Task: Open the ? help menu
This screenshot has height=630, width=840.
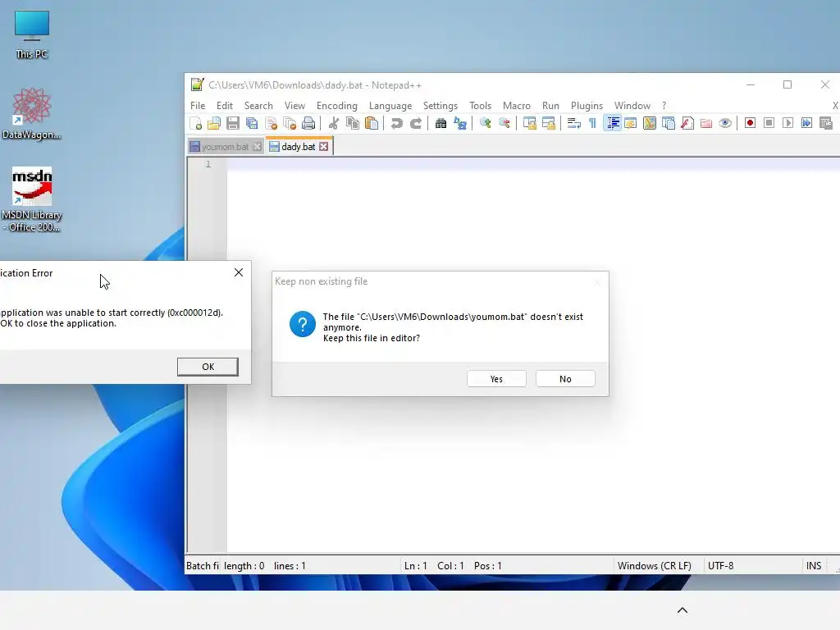Action: point(664,106)
